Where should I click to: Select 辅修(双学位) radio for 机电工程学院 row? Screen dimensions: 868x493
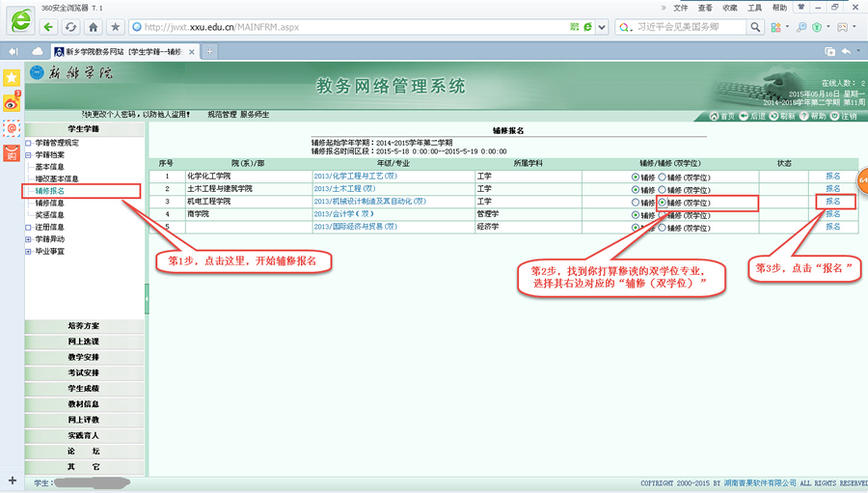point(662,203)
